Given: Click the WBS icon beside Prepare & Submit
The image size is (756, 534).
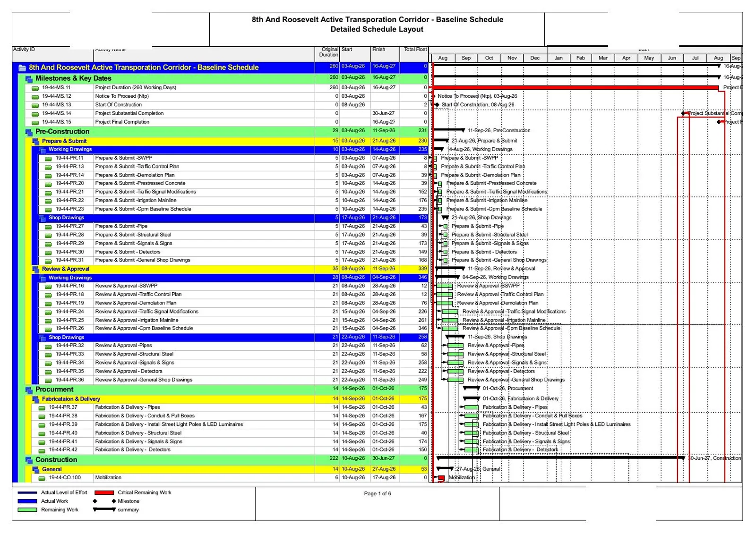Looking at the screenshot, I should coord(35,141).
